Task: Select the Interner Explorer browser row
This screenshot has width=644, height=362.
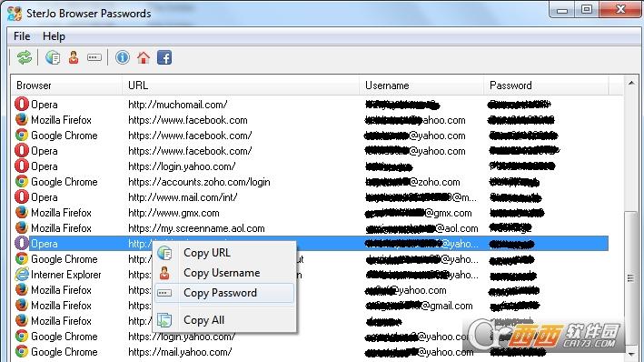Action: click(65, 275)
